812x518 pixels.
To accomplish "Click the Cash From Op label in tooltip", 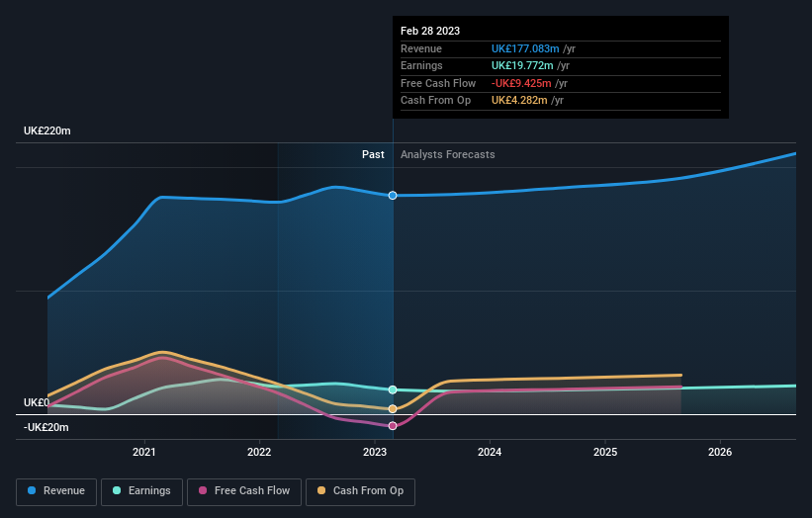I will tap(435, 101).
